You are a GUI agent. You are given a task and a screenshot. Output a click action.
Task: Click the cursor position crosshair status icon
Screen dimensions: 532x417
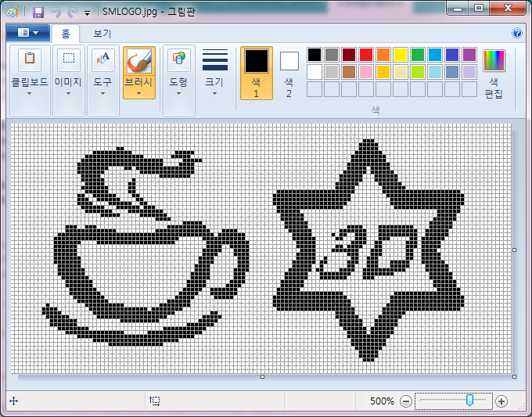[13, 401]
